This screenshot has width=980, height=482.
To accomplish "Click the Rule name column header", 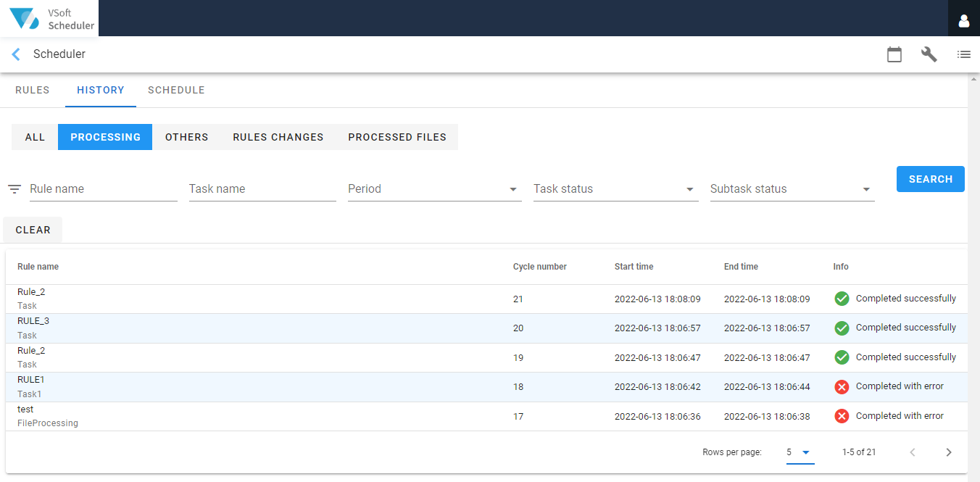I will tap(38, 267).
